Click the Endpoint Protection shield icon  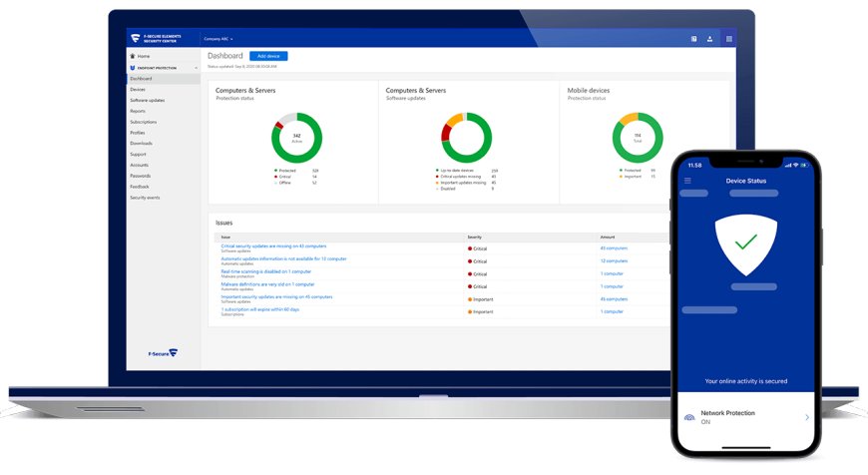pyautogui.click(x=133, y=68)
